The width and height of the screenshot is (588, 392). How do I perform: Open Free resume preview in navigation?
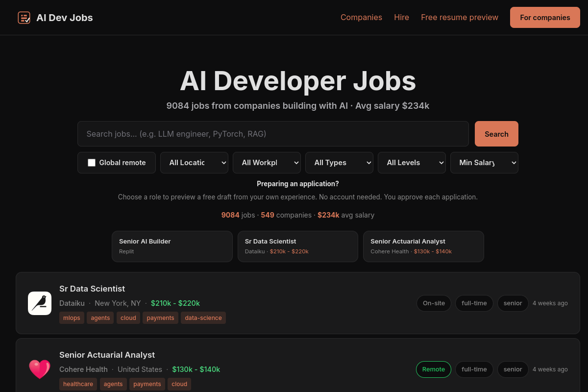pyautogui.click(x=460, y=18)
